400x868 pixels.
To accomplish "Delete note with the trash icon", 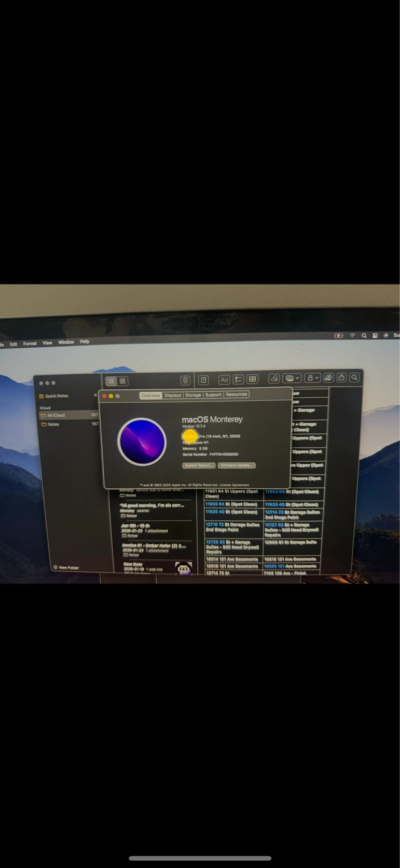I will coord(185,380).
